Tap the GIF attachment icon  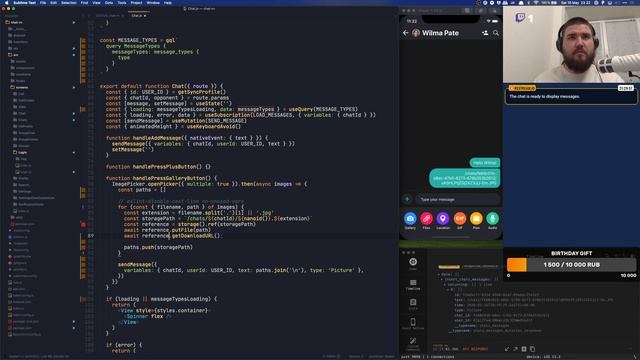(x=460, y=218)
